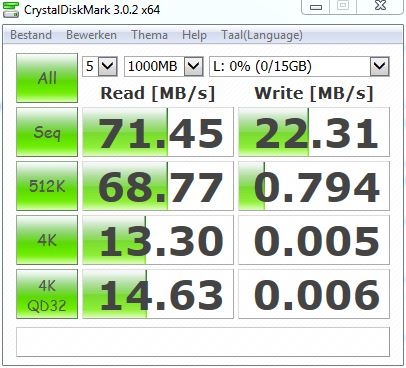
Task: Click the Write [MB/s] column header
Action: pos(314,93)
